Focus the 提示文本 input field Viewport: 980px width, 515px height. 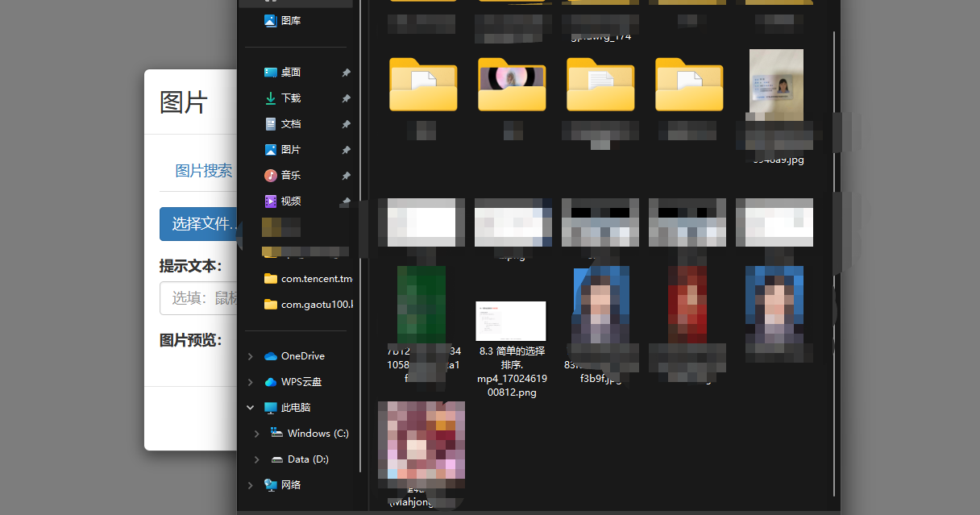click(200, 298)
